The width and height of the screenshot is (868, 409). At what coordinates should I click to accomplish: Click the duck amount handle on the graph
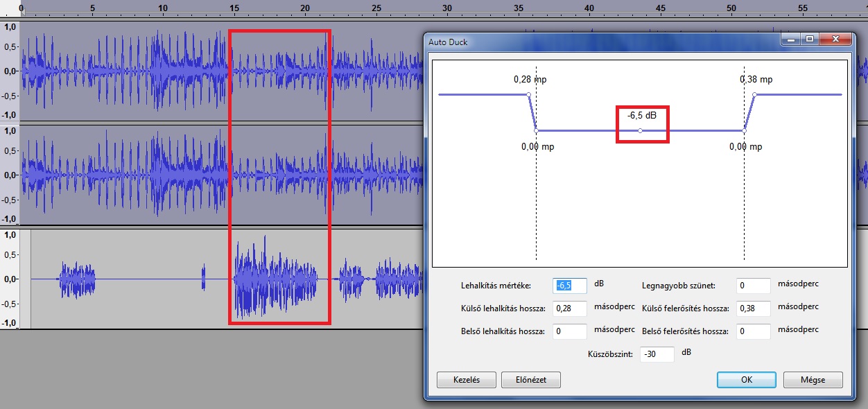(640, 130)
